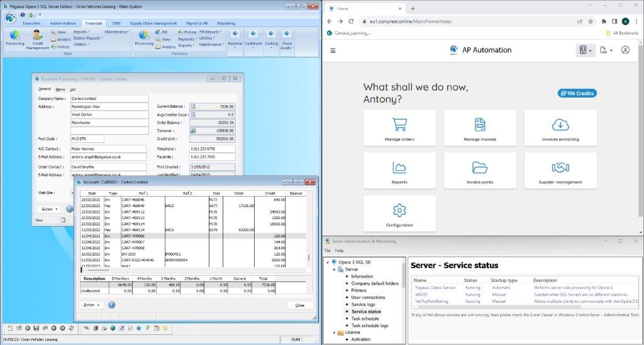Click the new document icon in Opera bottom toolbar
Image resolution: width=644 pixels, height=345 pixels.
(10, 328)
